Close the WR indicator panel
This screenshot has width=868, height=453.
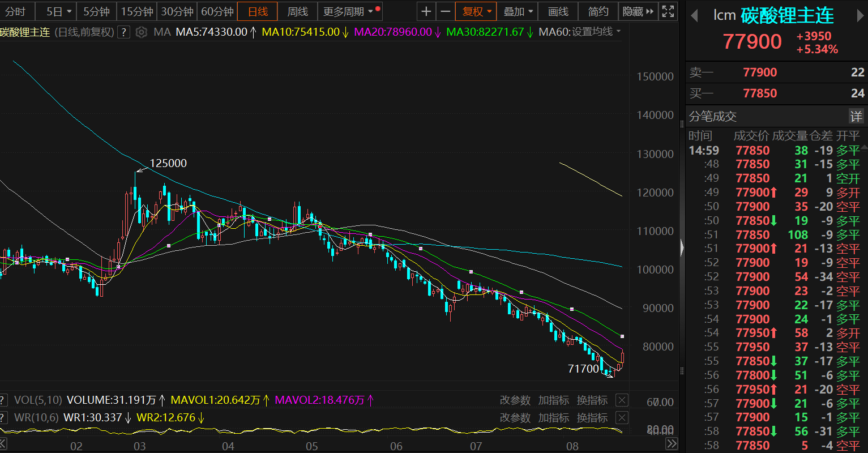pyautogui.click(x=621, y=418)
